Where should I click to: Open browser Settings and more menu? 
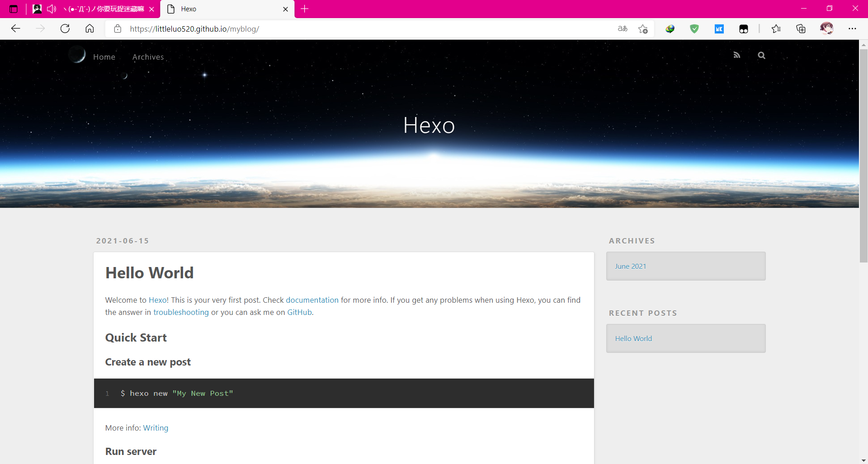coord(852,29)
